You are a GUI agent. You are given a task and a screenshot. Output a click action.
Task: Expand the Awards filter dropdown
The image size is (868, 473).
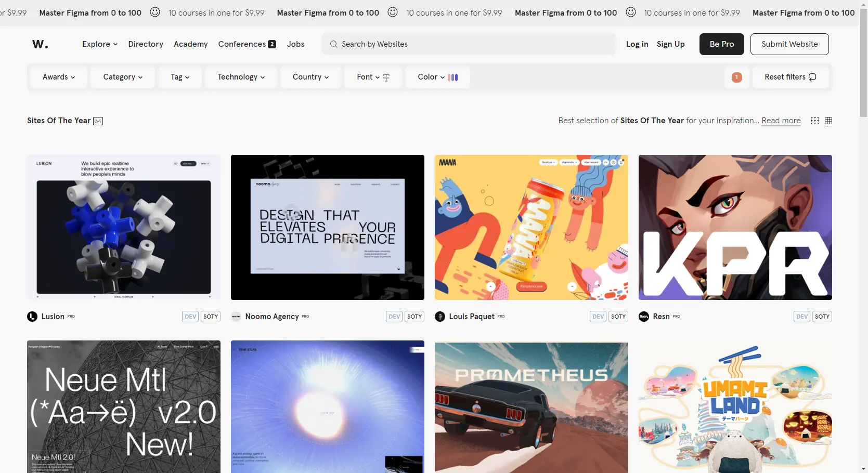pos(59,77)
